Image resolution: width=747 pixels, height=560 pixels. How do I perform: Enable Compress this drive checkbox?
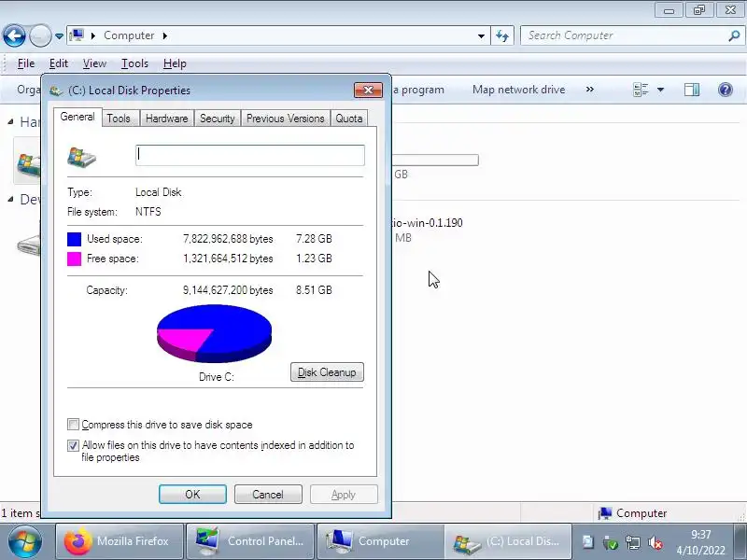pos(73,425)
